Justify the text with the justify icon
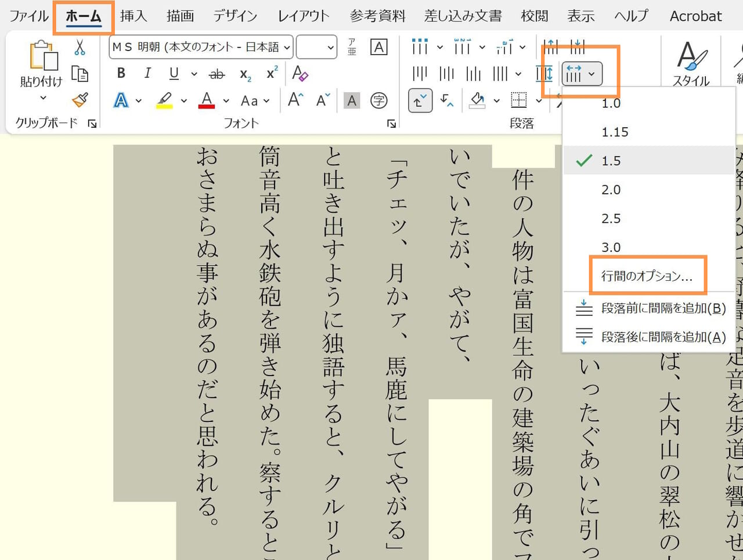The height and width of the screenshot is (560, 743). [500, 73]
